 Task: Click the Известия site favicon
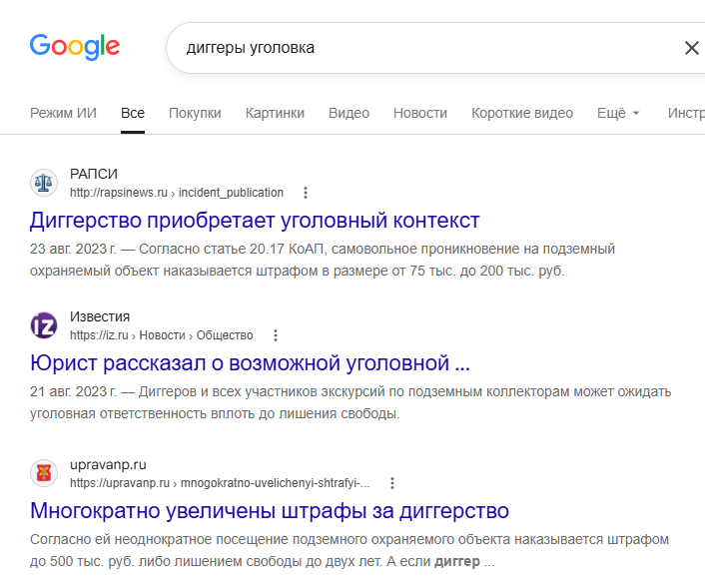(x=44, y=325)
